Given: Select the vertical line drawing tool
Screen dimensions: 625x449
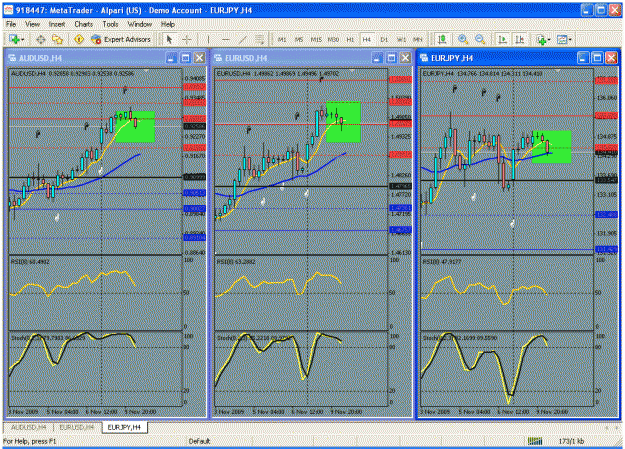Looking at the screenshot, I should [208, 39].
